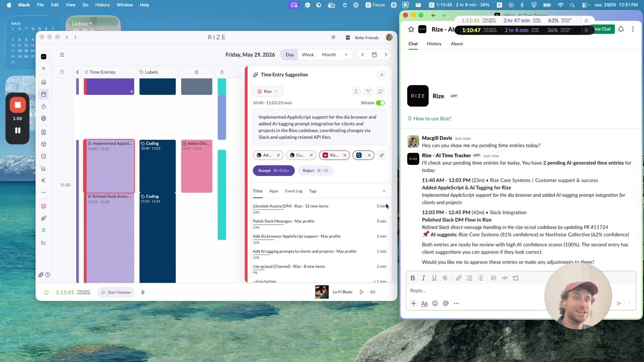Toggle underline formatting in Slack composer
644x362 pixels.
click(x=434, y=278)
